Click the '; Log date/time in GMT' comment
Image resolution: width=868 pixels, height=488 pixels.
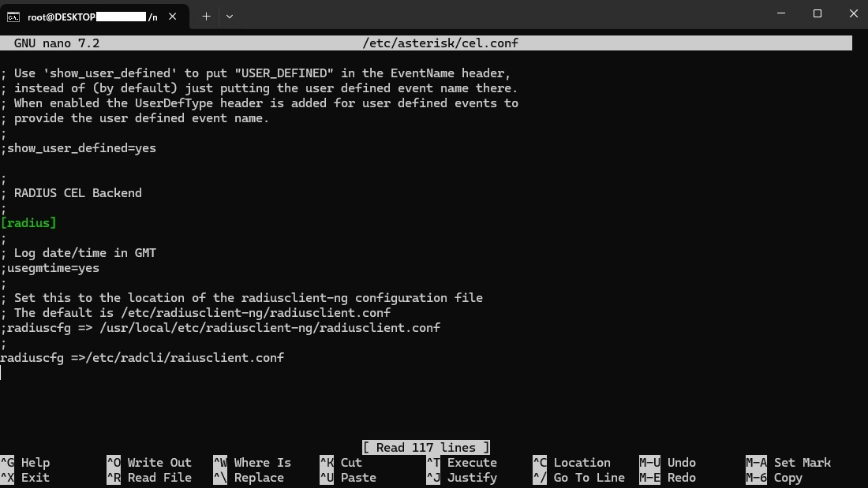tap(79, 253)
